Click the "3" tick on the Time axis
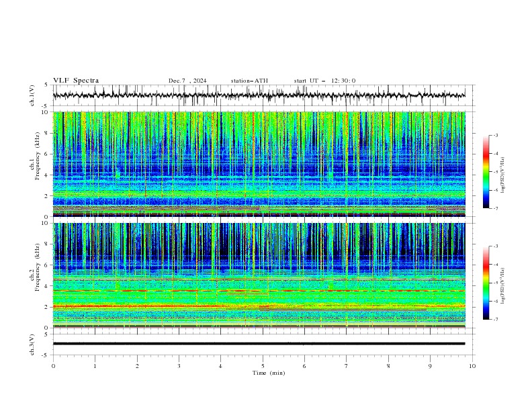The image size is (532, 411). [179, 366]
